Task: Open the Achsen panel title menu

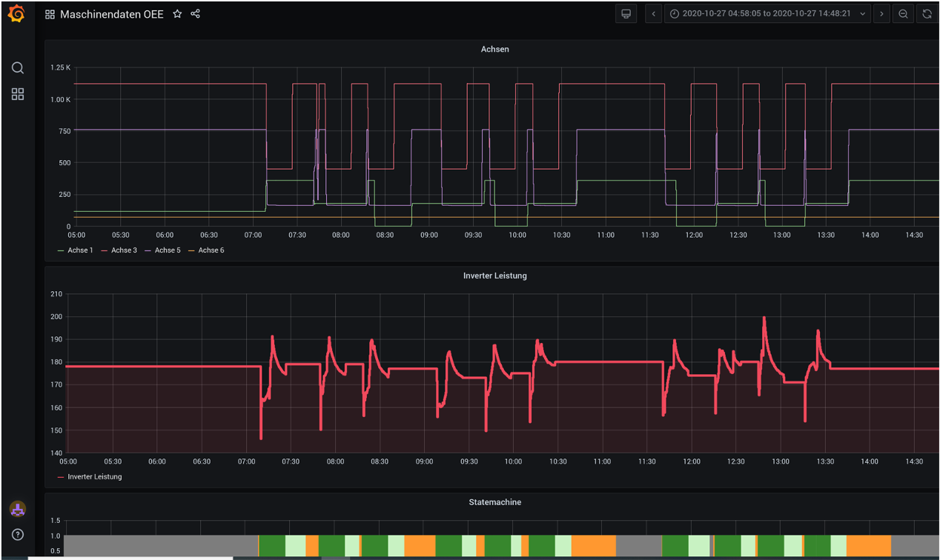Action: coord(495,49)
